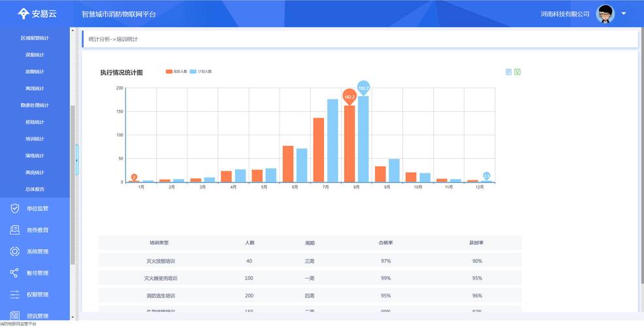Click the 智慧城市消防物联网平台 header title

(119, 14)
